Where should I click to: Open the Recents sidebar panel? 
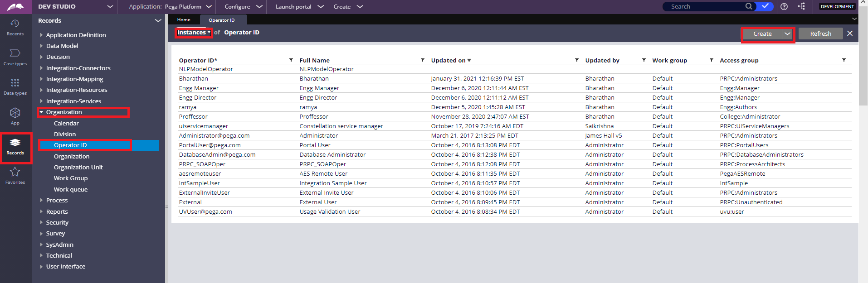(x=15, y=27)
